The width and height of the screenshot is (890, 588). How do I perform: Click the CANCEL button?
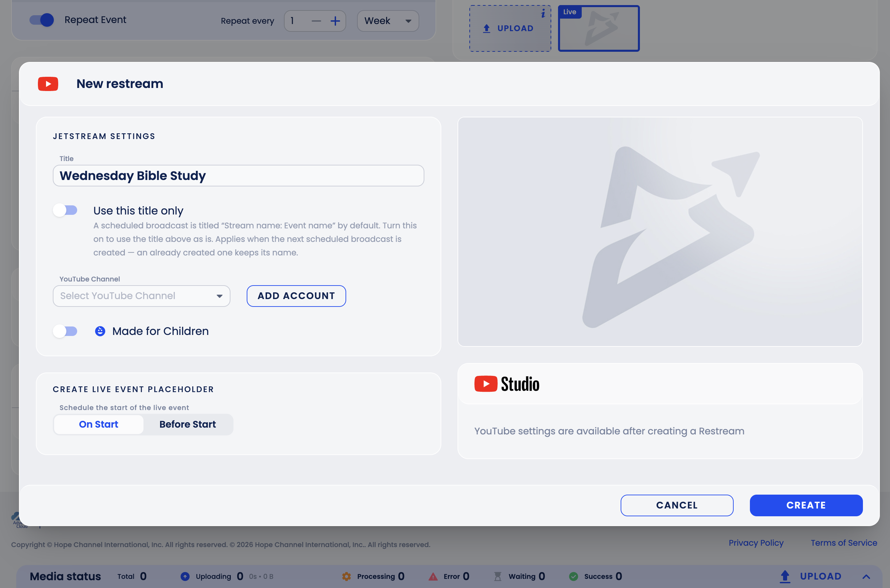pyautogui.click(x=676, y=505)
